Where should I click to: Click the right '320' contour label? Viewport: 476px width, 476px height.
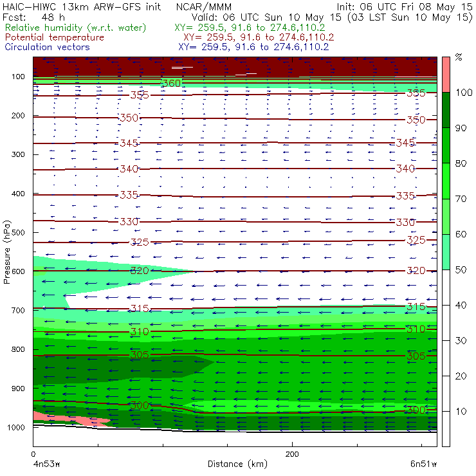tap(416, 270)
